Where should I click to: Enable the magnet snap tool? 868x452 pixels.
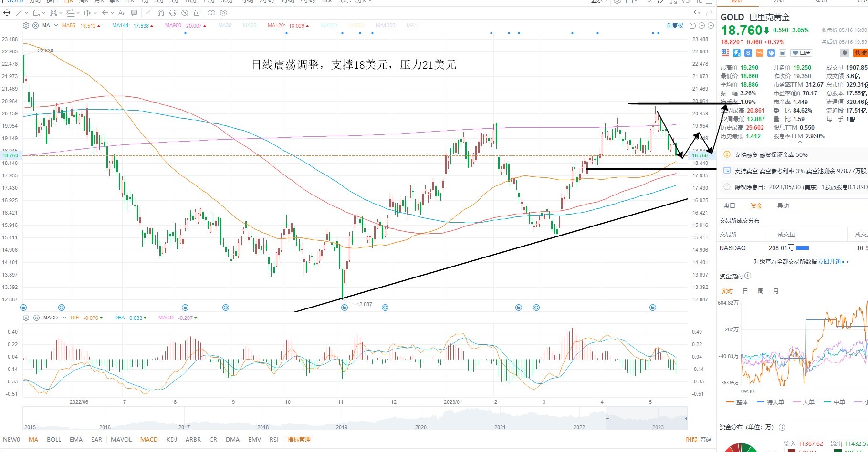(161, 13)
